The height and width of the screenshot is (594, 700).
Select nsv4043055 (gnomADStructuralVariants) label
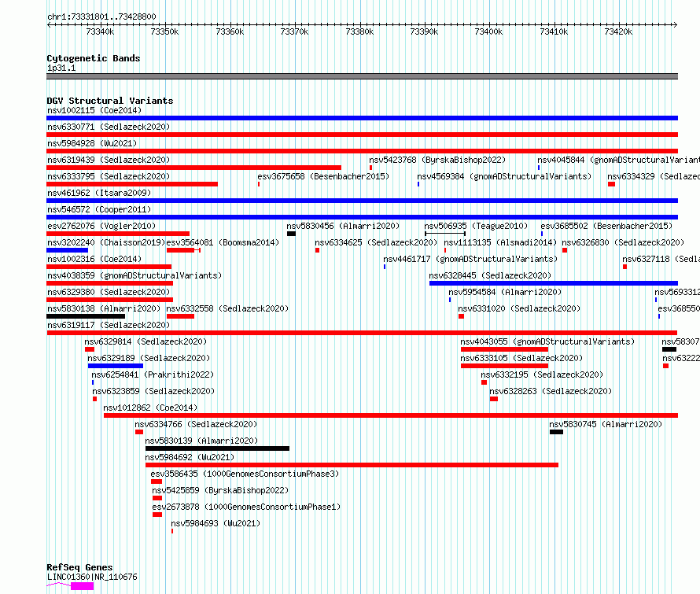point(547,341)
